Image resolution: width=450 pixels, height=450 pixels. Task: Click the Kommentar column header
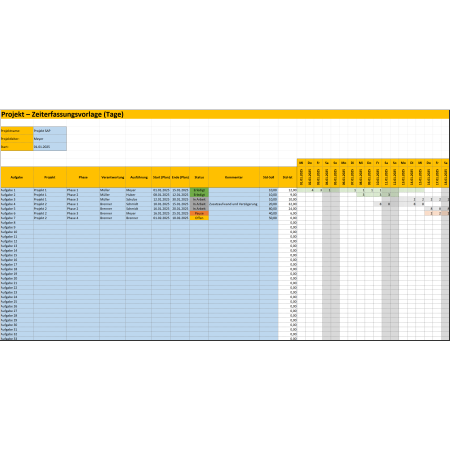pos(234,177)
